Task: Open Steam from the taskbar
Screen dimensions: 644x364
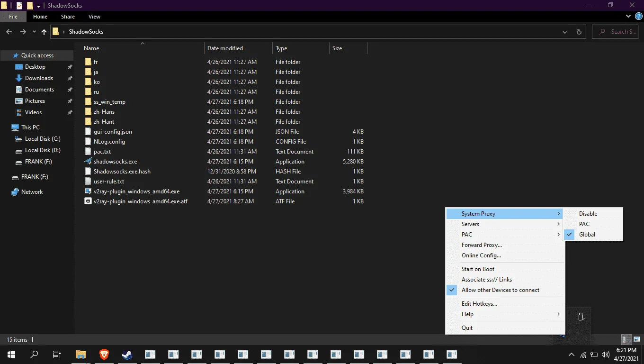Action: [x=127, y=355]
